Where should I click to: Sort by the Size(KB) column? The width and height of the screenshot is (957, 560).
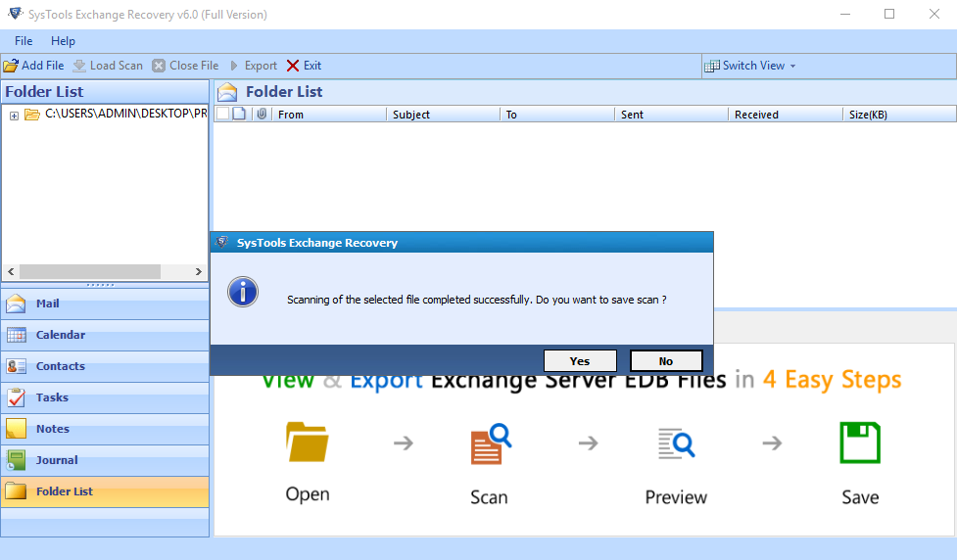pos(899,115)
